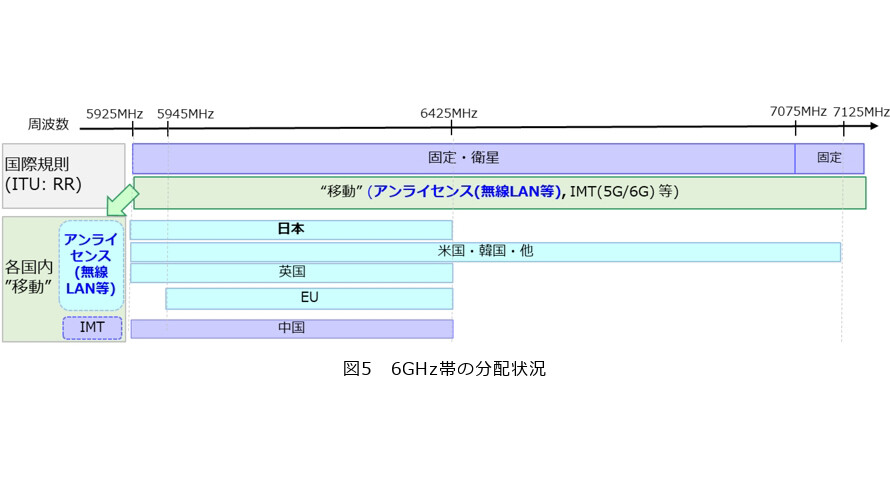Click the green "移動" allocation band
This screenshot has height=500, width=890.
[x=499, y=192]
